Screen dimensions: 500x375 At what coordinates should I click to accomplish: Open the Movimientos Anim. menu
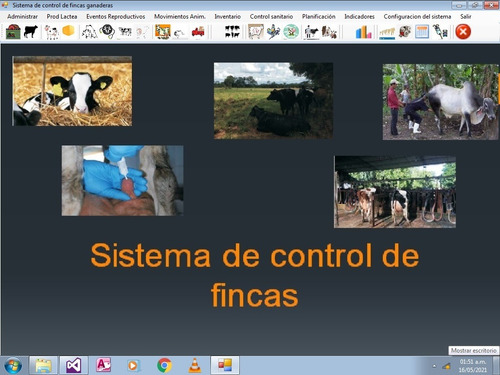coord(180,16)
